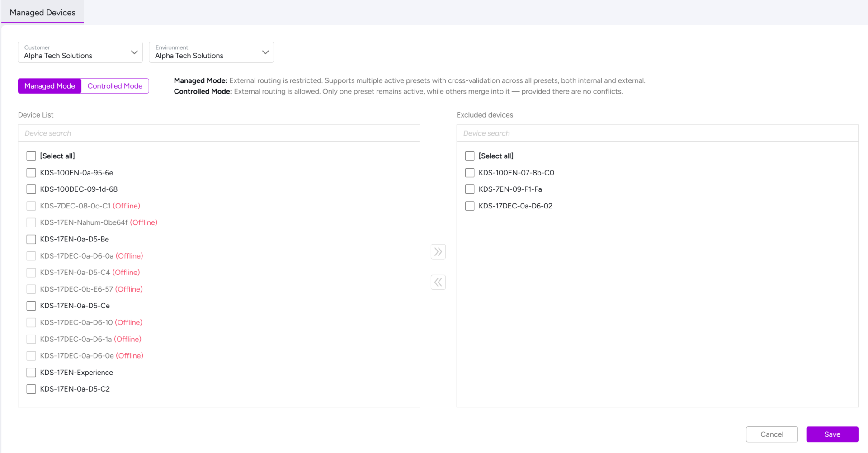This screenshot has width=868, height=453.
Task: Check device KDS-17EN-Experience
Action: (31, 373)
